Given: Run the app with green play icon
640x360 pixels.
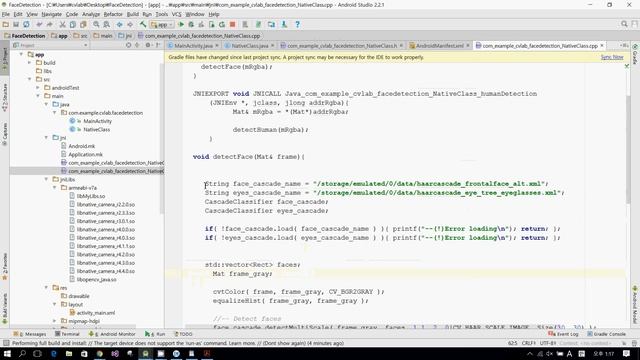Looking at the screenshot, I should point(181,24).
